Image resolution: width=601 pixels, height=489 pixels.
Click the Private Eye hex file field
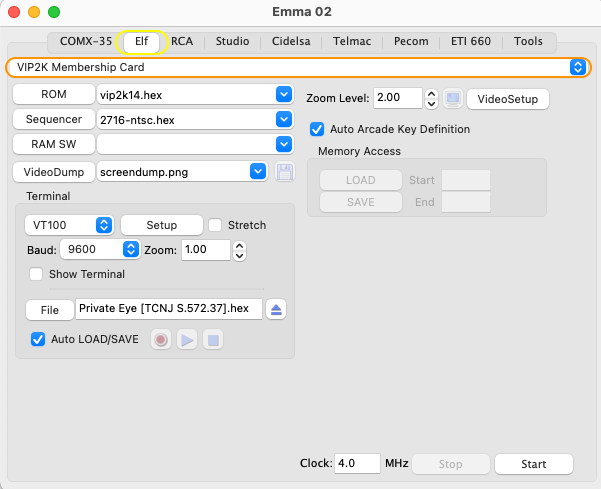169,309
